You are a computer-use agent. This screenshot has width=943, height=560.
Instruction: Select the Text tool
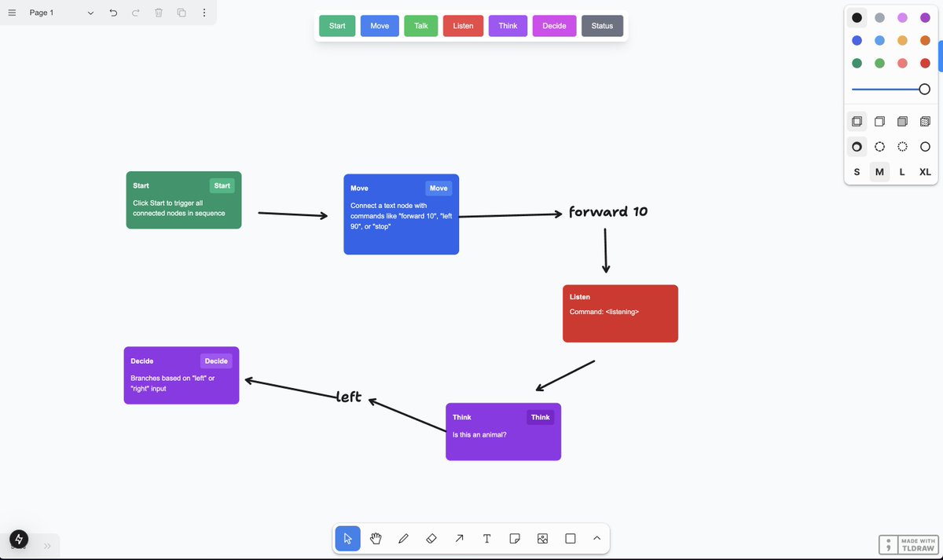486,538
